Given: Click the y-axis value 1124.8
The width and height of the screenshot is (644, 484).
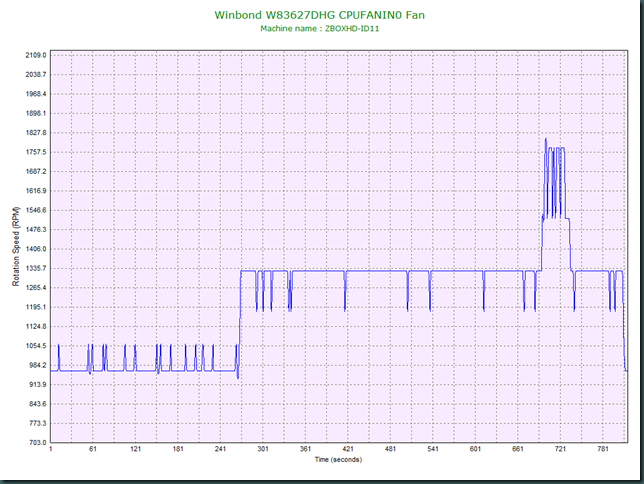Looking at the screenshot, I should pos(36,326).
